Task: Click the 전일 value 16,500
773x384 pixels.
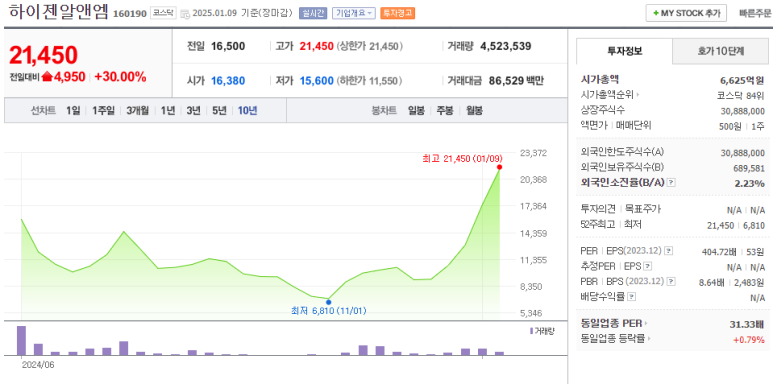Action: (228, 47)
